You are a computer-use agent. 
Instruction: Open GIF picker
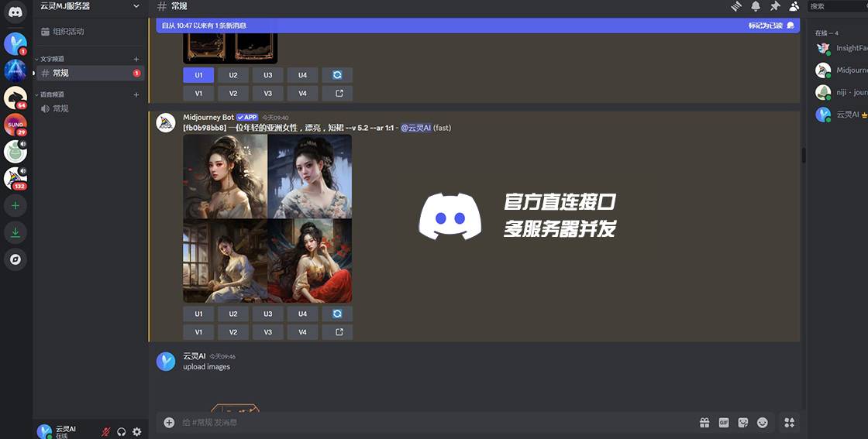click(x=724, y=423)
